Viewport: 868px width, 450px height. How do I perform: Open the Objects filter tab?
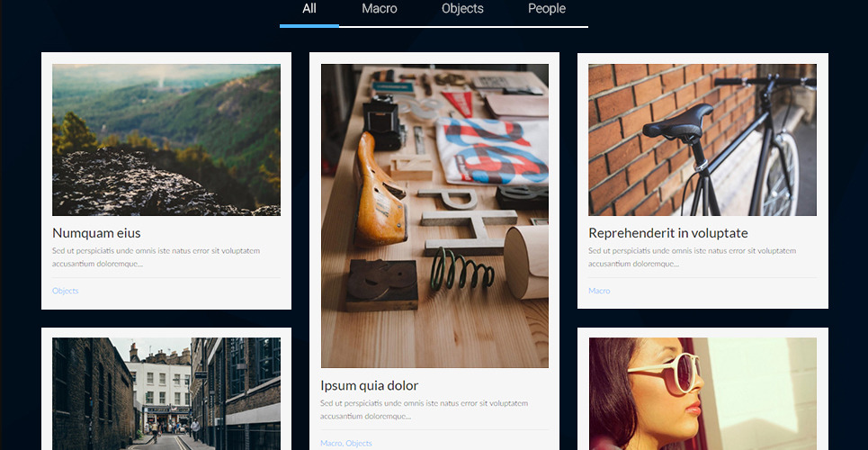coord(462,9)
